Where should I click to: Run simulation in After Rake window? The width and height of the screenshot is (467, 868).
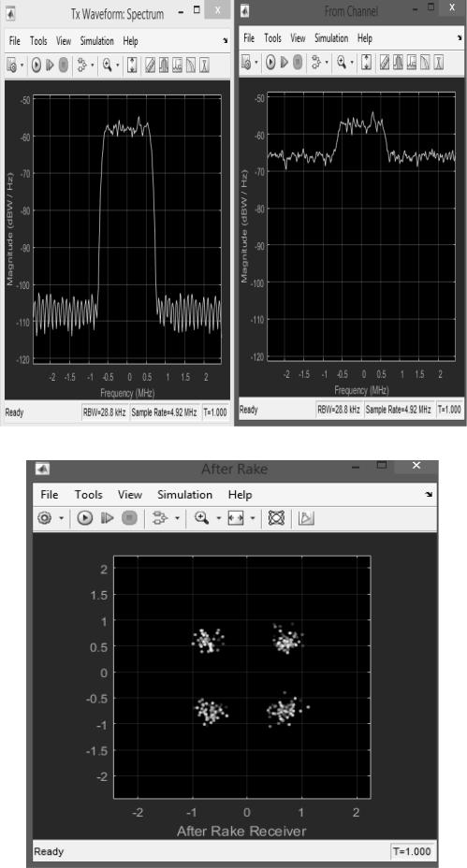(x=84, y=518)
